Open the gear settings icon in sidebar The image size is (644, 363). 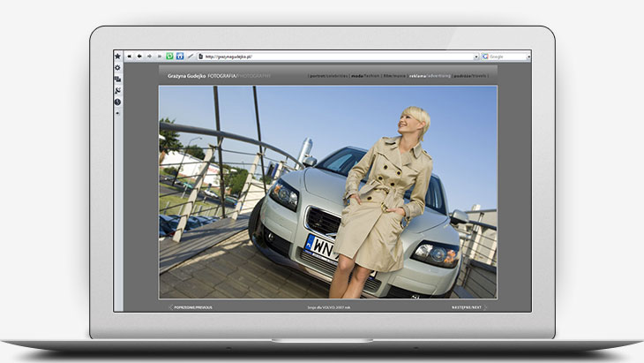pos(117,67)
